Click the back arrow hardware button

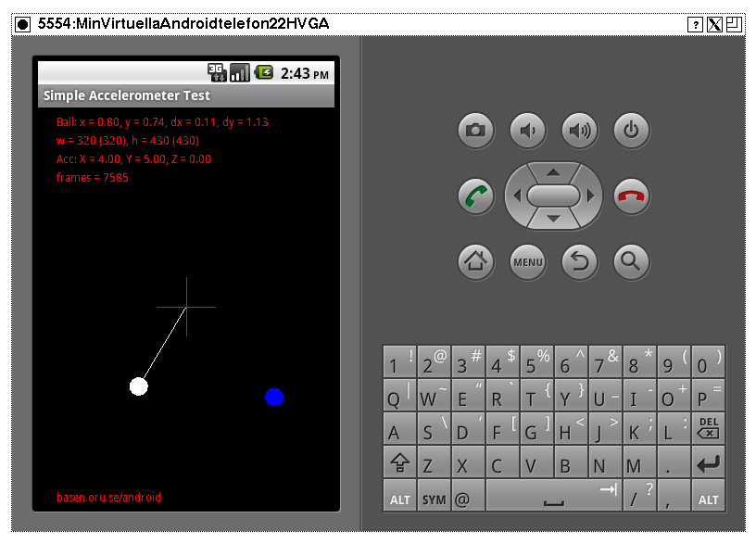point(580,262)
